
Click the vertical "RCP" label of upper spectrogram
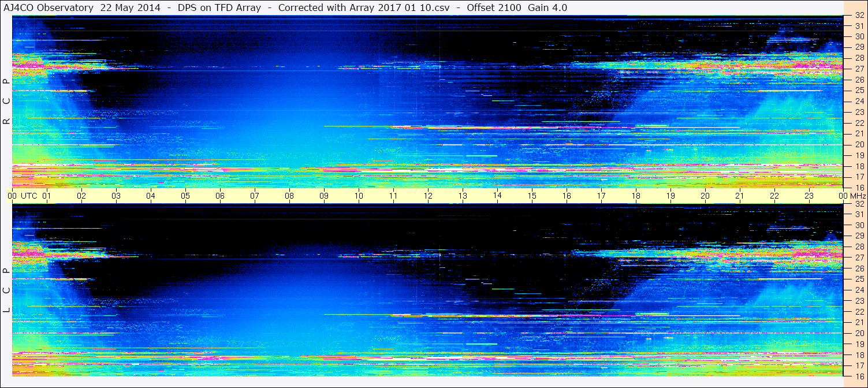point(6,102)
